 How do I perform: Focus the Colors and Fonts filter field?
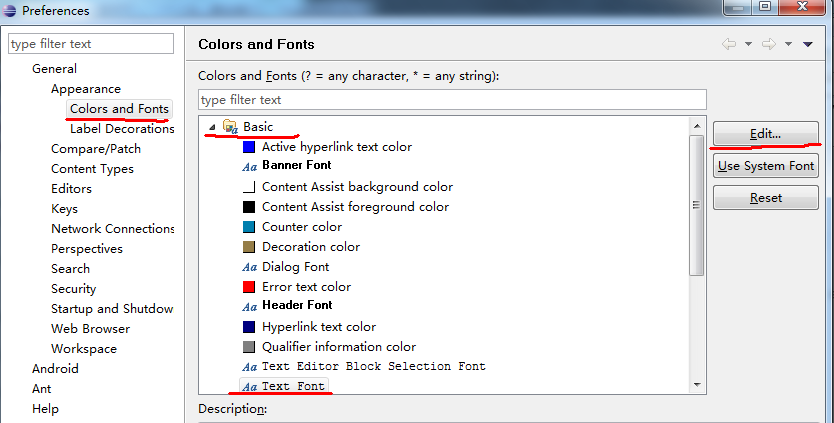click(x=452, y=100)
